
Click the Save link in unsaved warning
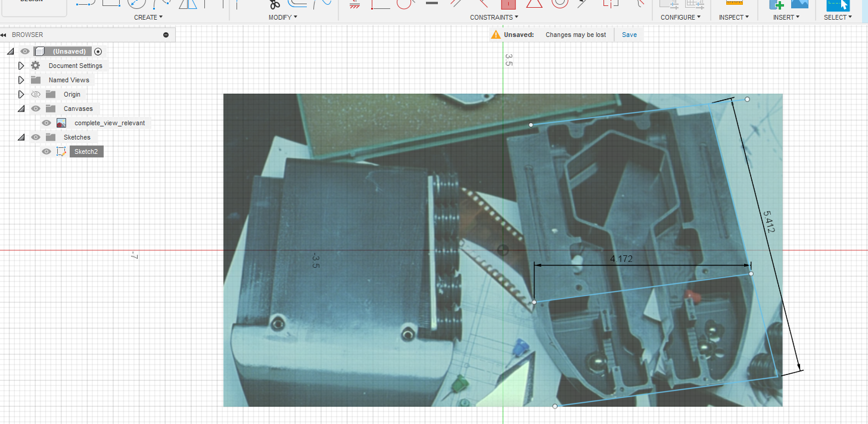[x=629, y=35]
